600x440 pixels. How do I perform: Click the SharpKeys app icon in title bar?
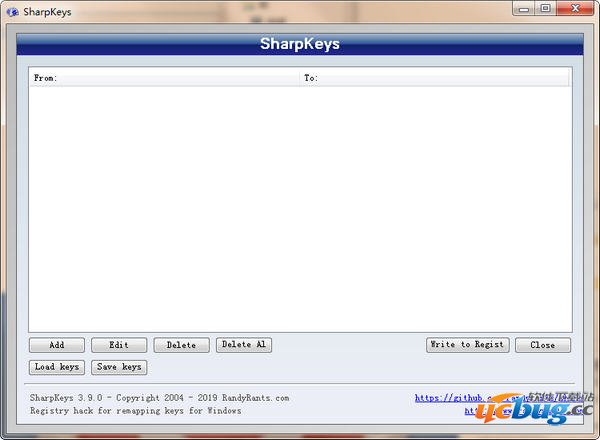coord(12,11)
